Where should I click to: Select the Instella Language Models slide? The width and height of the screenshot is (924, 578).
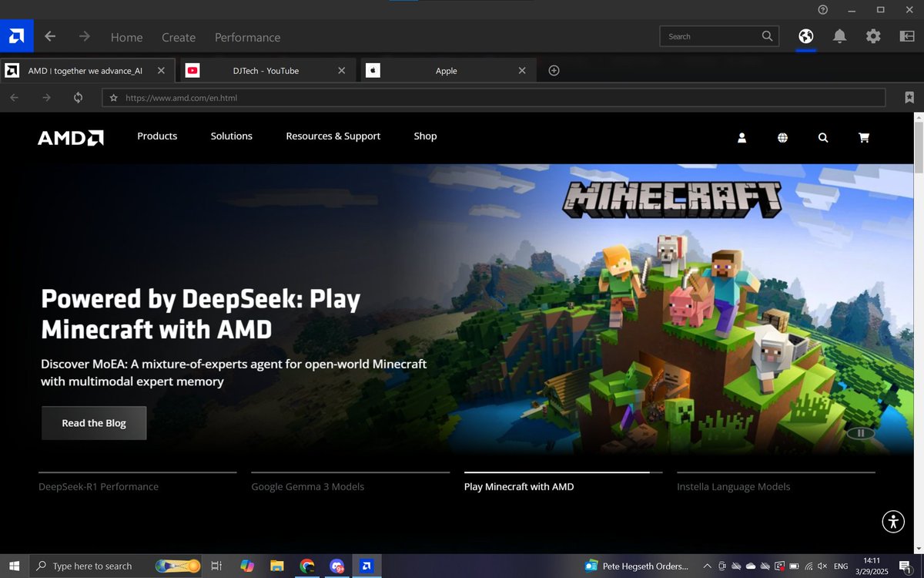click(734, 486)
